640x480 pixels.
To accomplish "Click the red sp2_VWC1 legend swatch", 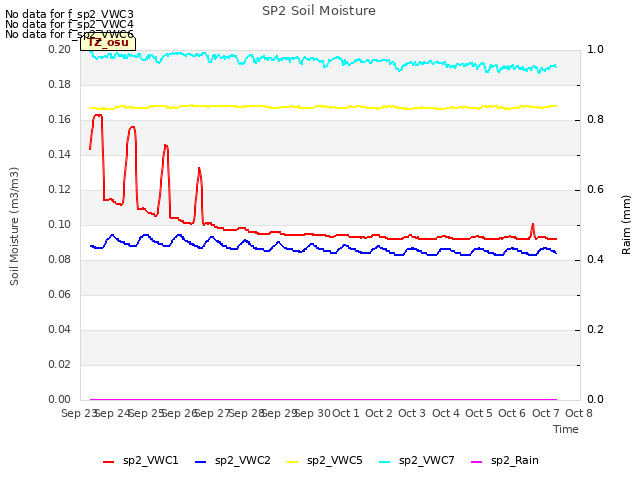I will [x=109, y=462].
